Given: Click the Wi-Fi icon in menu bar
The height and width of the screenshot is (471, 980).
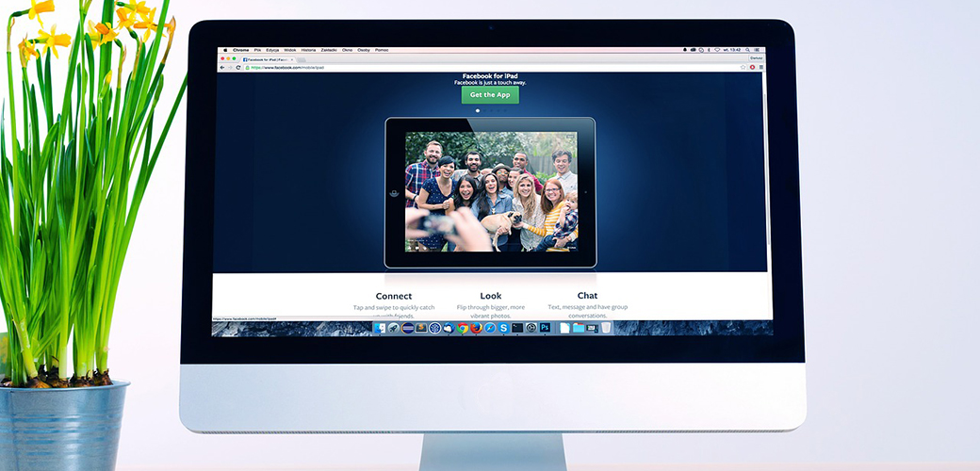Looking at the screenshot, I should tap(717, 50).
